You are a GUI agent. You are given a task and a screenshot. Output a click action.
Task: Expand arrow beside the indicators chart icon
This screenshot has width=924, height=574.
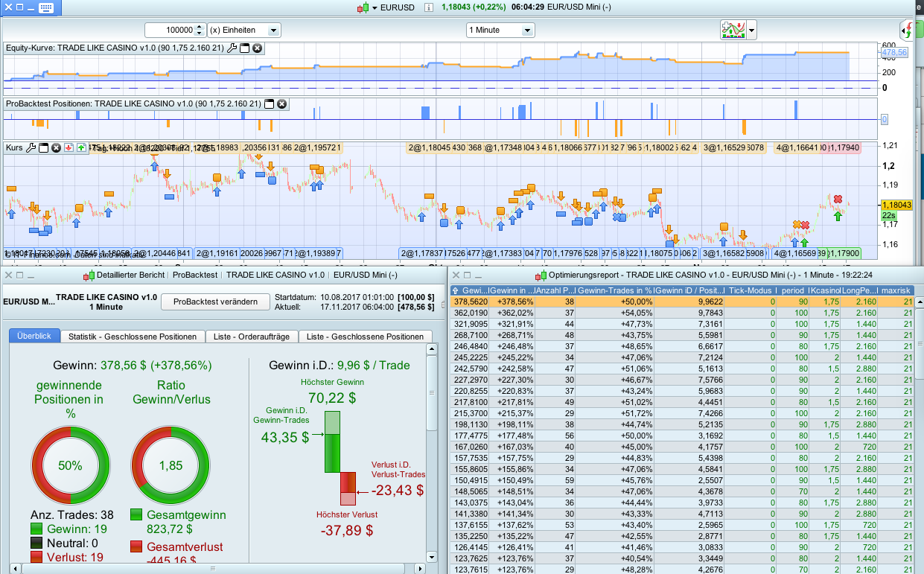tap(752, 31)
